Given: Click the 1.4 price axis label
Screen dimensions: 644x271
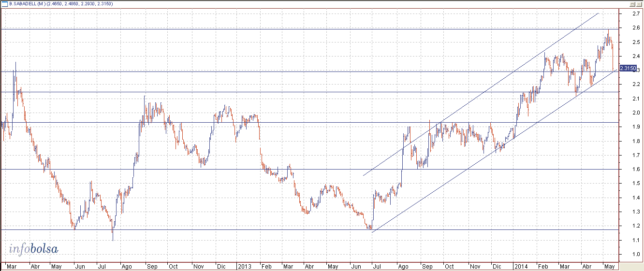Looking at the screenshot, I should (636, 198).
